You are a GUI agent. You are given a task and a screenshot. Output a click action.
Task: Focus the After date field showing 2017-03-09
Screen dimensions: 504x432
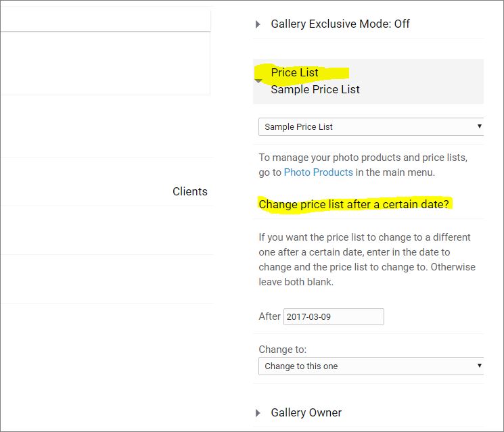click(334, 316)
